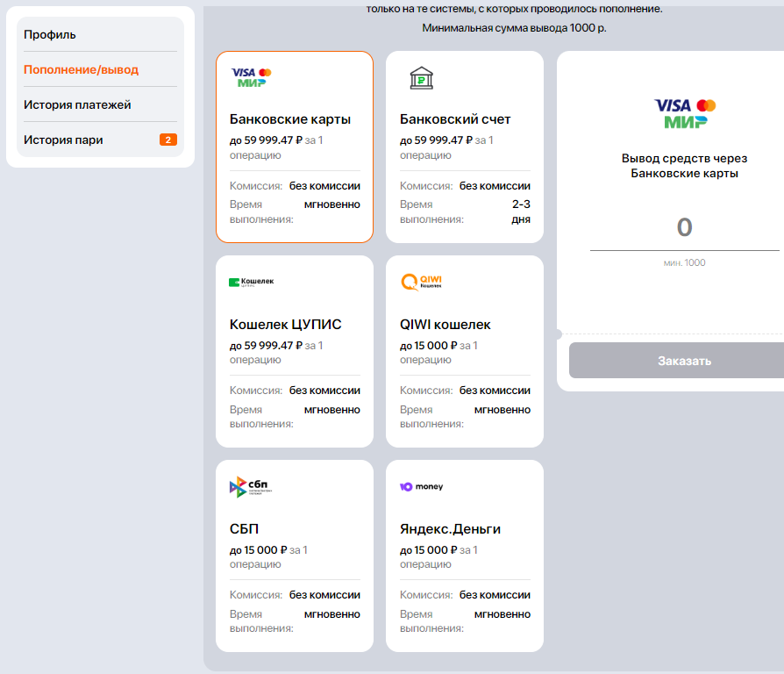This screenshot has width=784, height=674.
Task: Click '2-3 дня' execution time value
Action: tap(521, 212)
